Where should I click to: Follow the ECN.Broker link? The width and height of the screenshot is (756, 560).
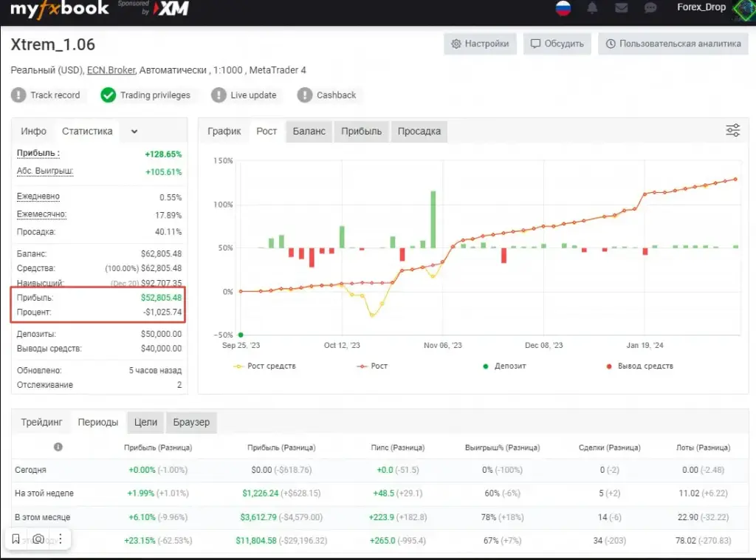coord(111,70)
